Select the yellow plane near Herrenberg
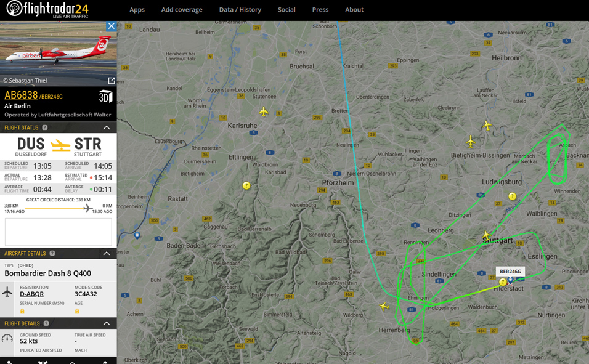 pyautogui.click(x=384, y=306)
